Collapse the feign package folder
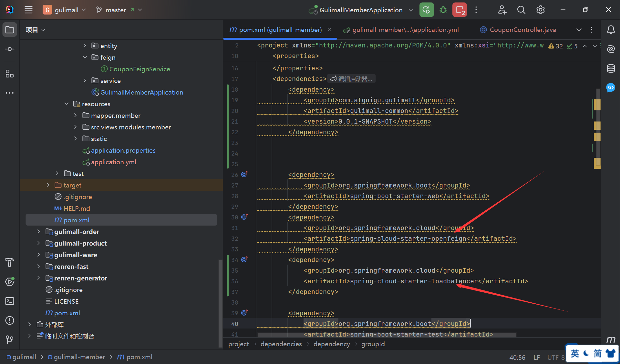Screen dimensions: 620x364 click(85, 57)
